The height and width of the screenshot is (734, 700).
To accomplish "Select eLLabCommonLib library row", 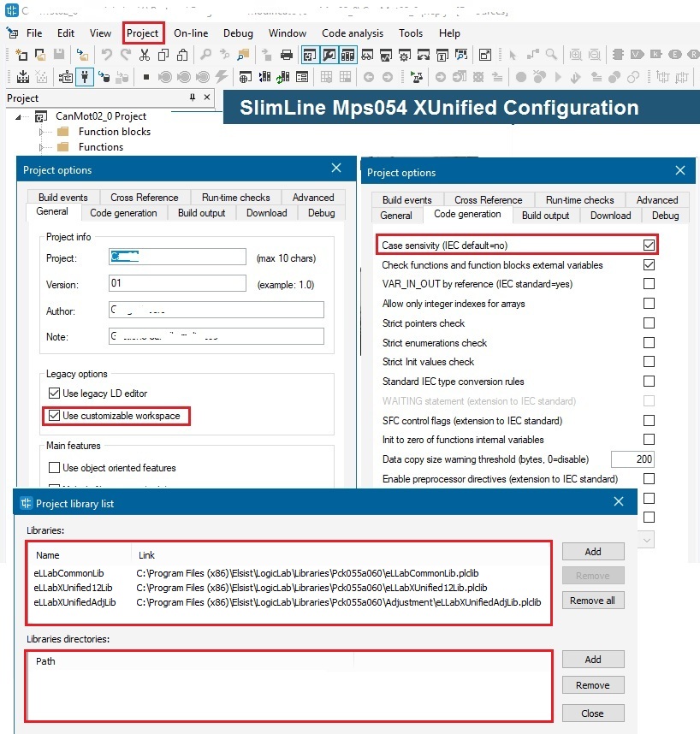I will 289,573.
